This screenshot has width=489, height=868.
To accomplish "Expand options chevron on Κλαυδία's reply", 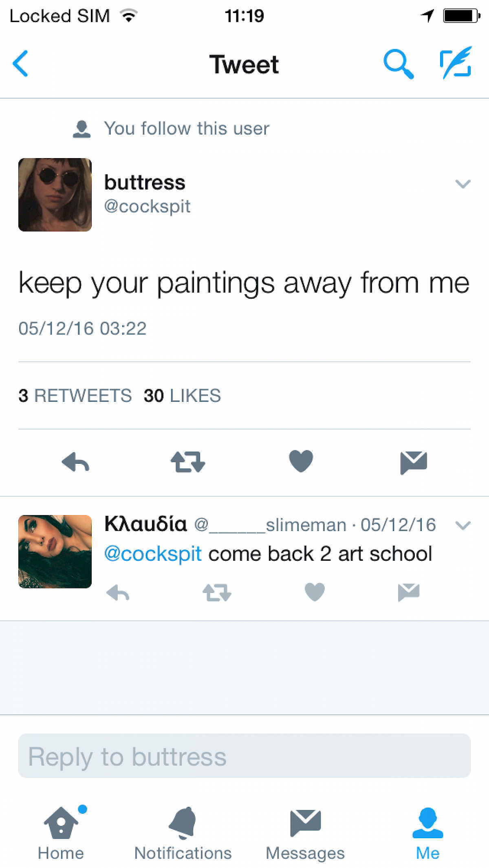I will click(x=463, y=525).
